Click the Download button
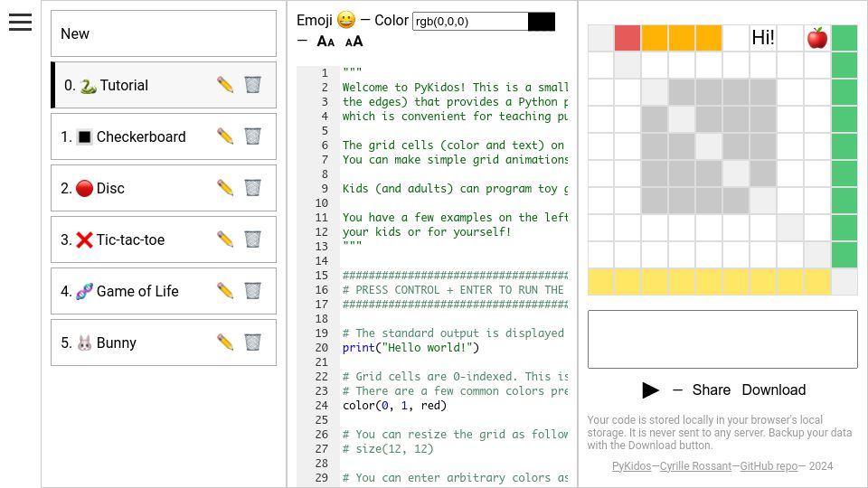This screenshot has width=868, height=488. pyautogui.click(x=773, y=390)
